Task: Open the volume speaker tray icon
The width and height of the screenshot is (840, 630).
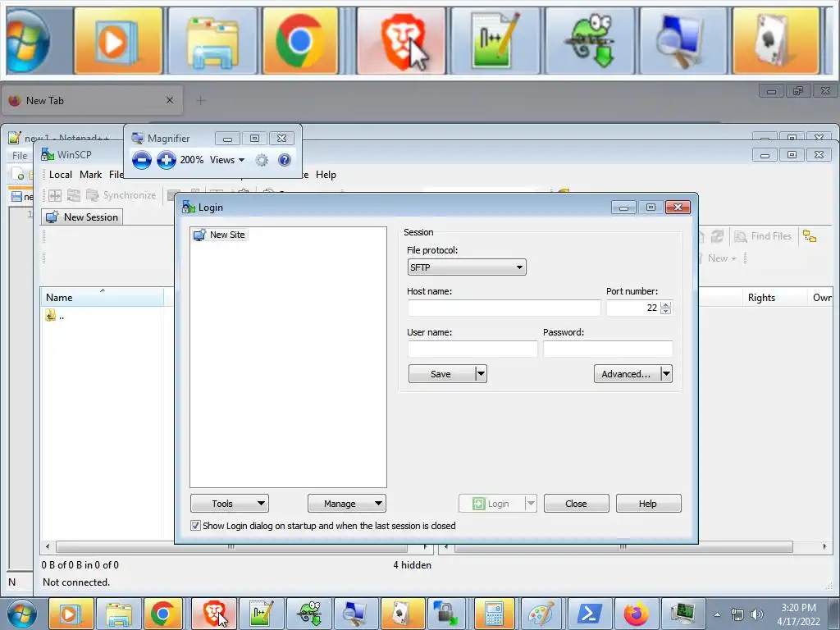Action: coord(756,614)
